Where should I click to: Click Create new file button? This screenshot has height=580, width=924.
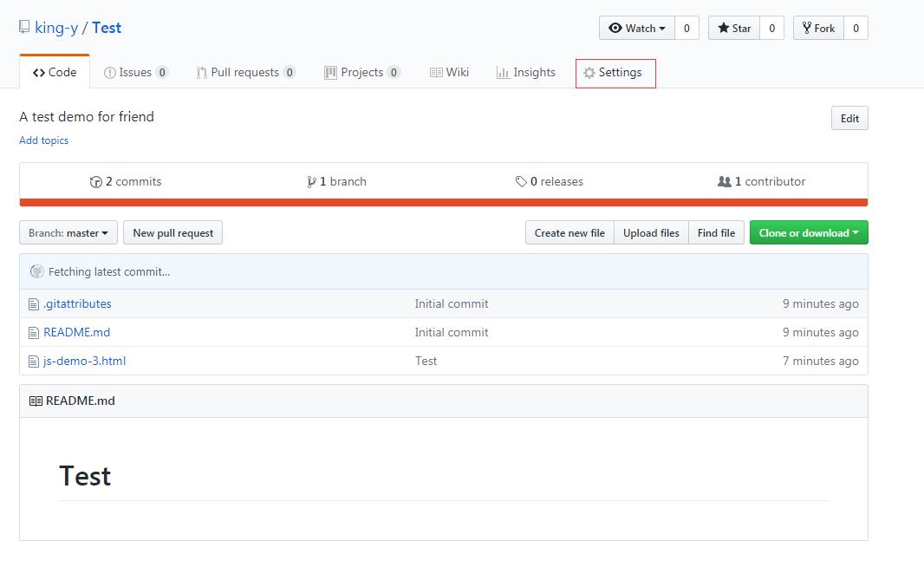click(x=569, y=233)
